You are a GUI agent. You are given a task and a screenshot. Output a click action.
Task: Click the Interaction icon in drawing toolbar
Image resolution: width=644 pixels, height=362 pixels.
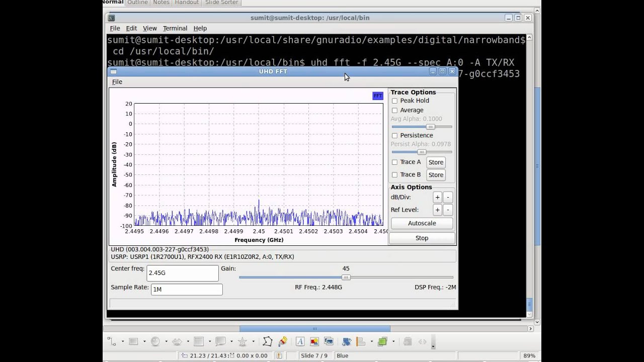coord(422,341)
